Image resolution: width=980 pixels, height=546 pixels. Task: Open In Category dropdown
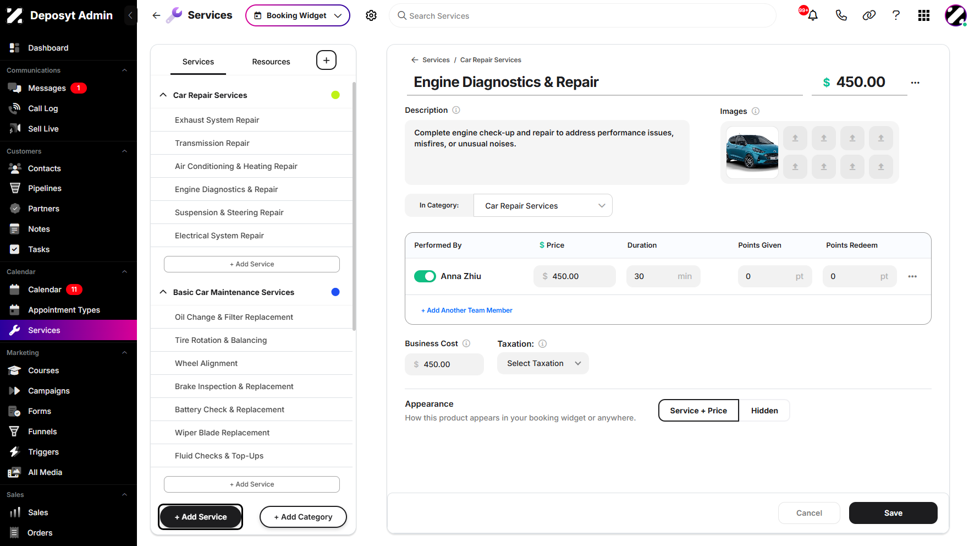click(543, 205)
